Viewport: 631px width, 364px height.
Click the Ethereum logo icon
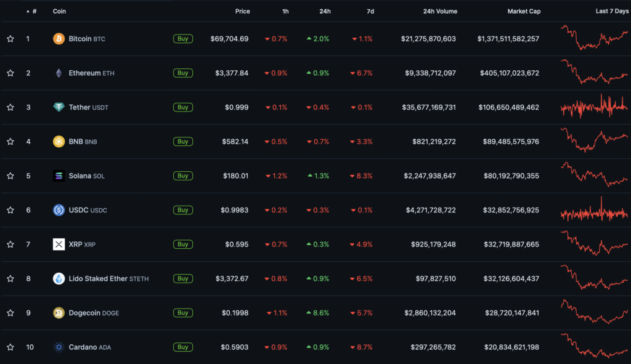coord(59,73)
